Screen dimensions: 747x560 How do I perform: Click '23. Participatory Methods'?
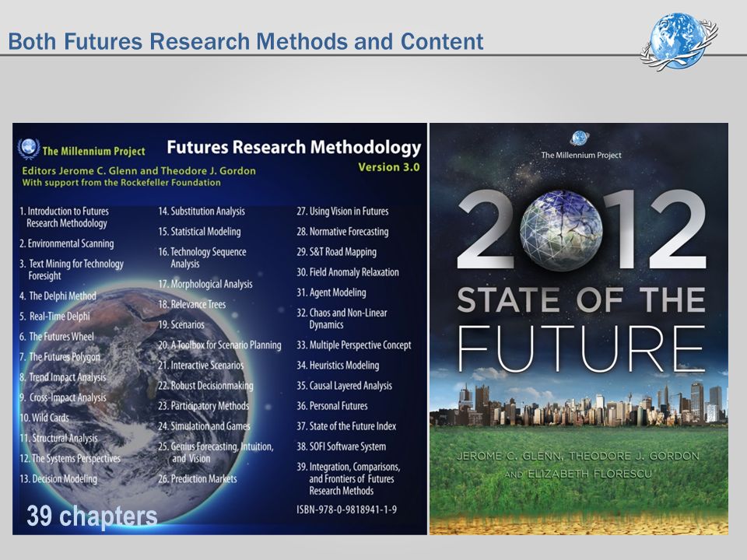(x=203, y=406)
